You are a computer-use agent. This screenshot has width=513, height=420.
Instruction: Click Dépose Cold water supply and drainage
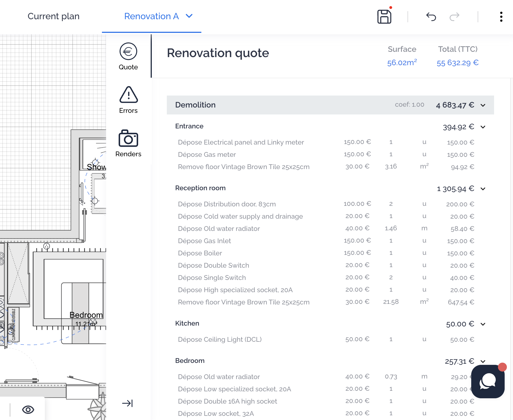326,216
